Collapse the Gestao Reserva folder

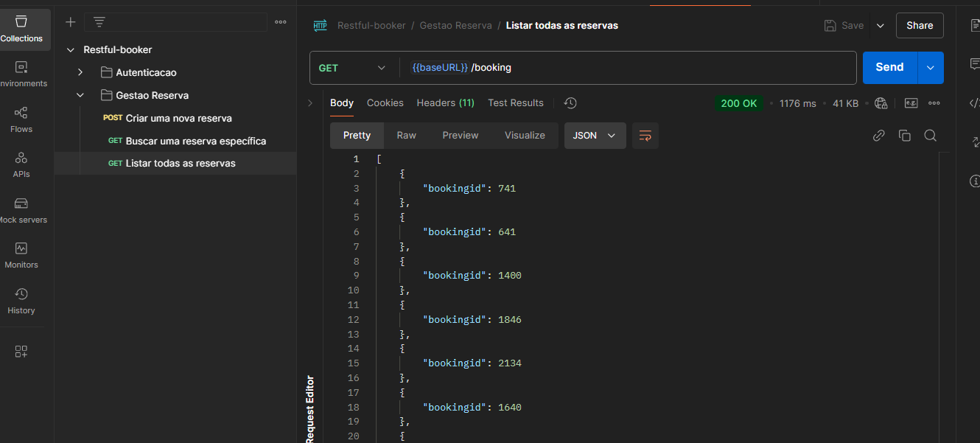[80, 95]
